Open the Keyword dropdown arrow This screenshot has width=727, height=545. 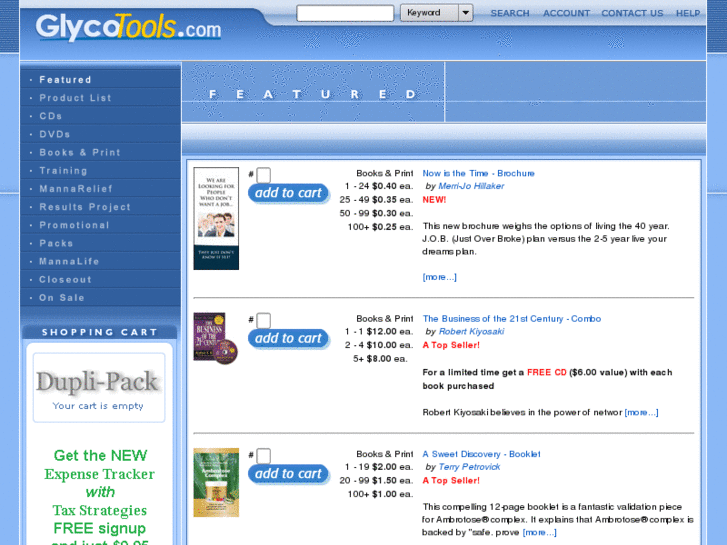[x=466, y=13]
